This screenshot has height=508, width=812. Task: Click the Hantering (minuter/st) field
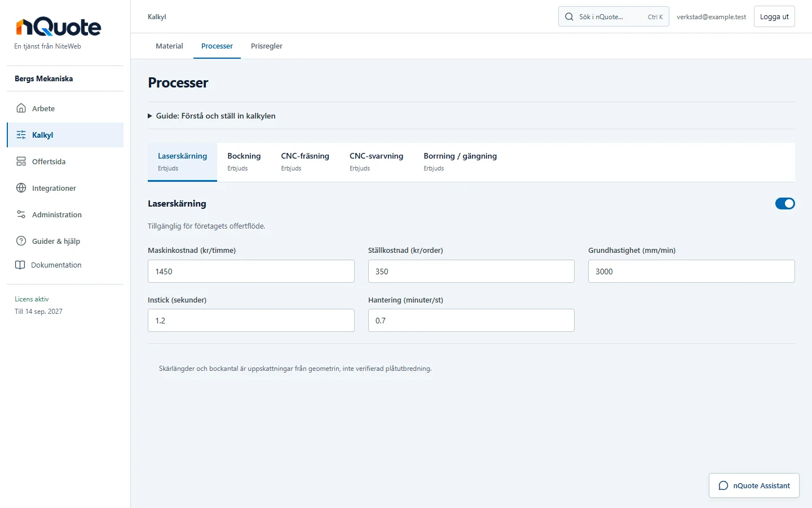(471, 321)
